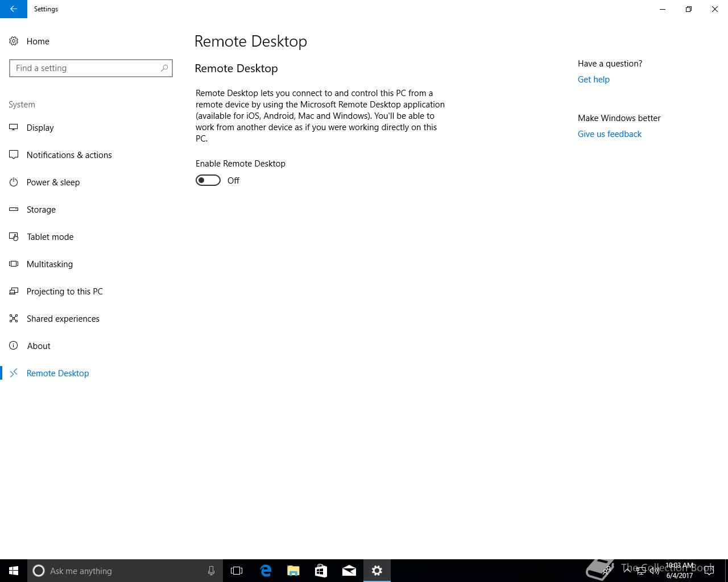Open File Explorer from the taskbar
The height and width of the screenshot is (582, 728).
coord(293,571)
